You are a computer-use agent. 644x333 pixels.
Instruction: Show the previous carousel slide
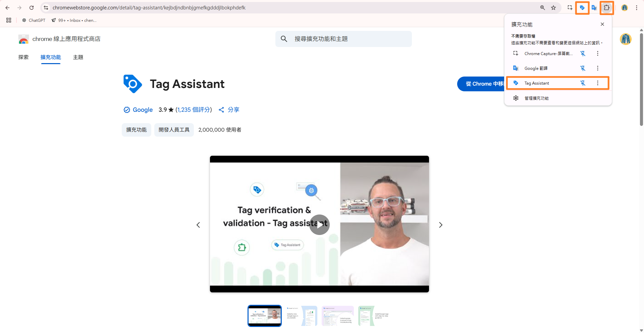[198, 225]
